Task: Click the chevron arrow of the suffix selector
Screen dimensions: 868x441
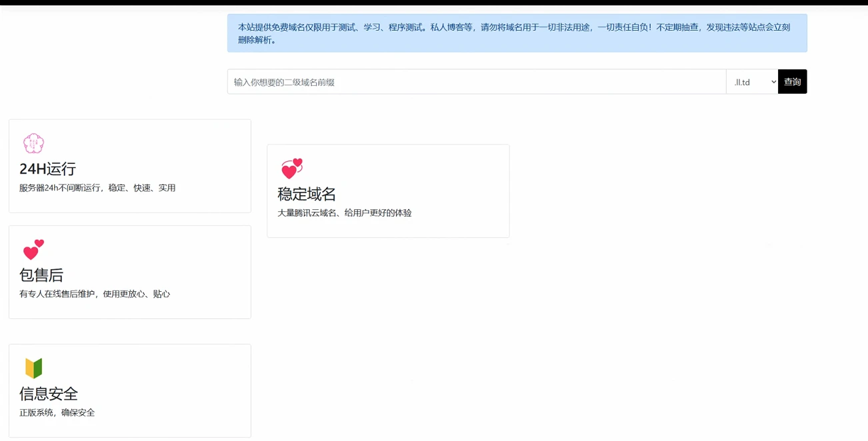Action: [773, 82]
